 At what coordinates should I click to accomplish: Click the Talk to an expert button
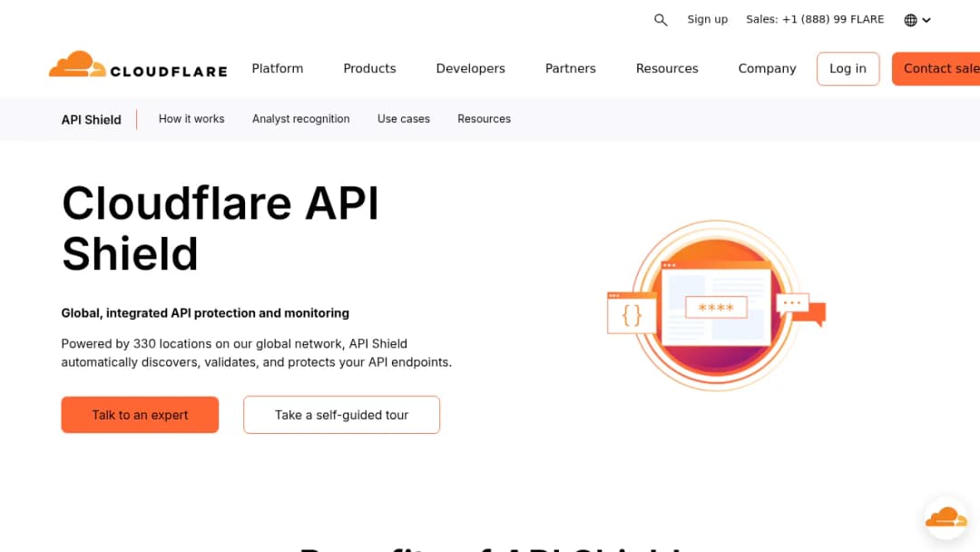pos(140,415)
